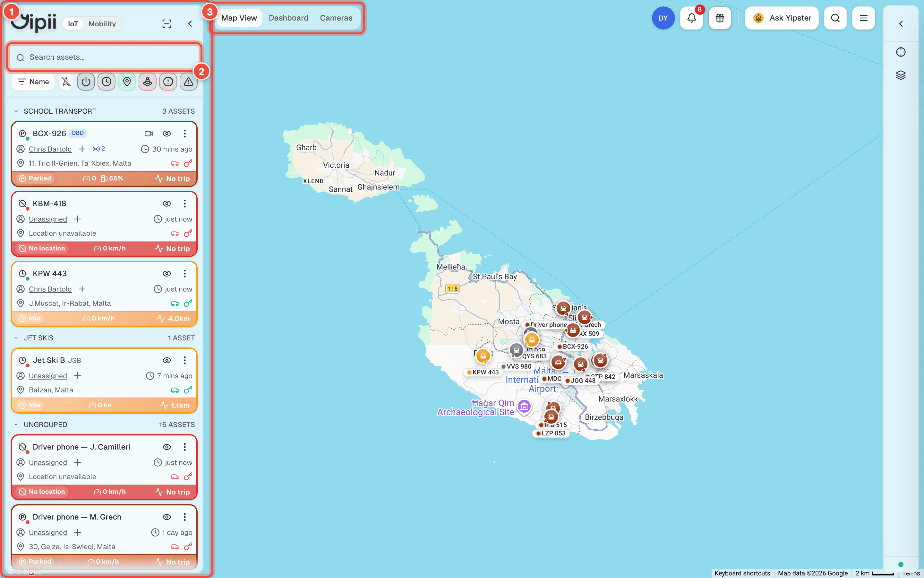
Task: Click the red car icon on KBM-418
Action: coord(175,233)
